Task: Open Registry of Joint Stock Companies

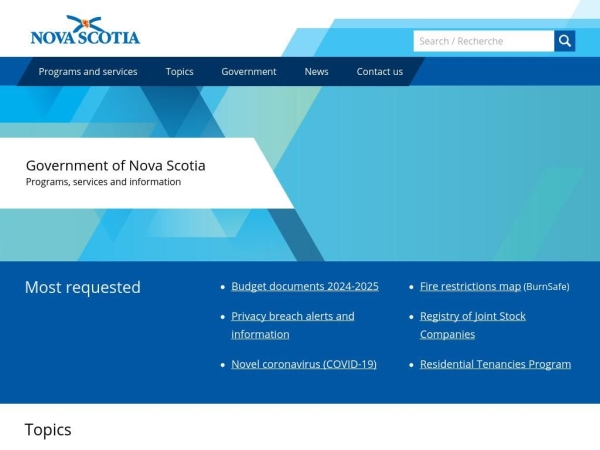Action: (473, 325)
